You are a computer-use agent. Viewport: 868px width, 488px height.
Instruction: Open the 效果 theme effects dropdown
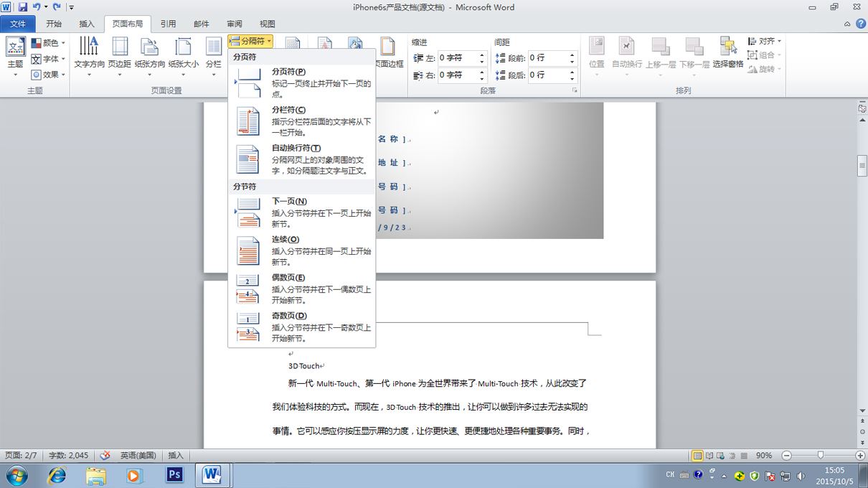click(48, 75)
